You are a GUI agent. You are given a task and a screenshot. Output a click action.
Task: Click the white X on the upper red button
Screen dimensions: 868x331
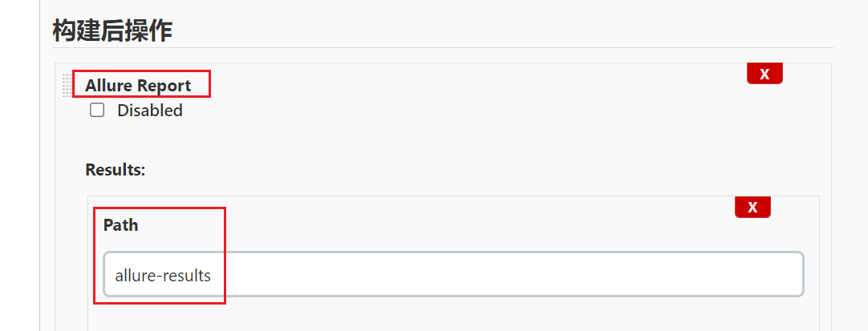tap(765, 74)
